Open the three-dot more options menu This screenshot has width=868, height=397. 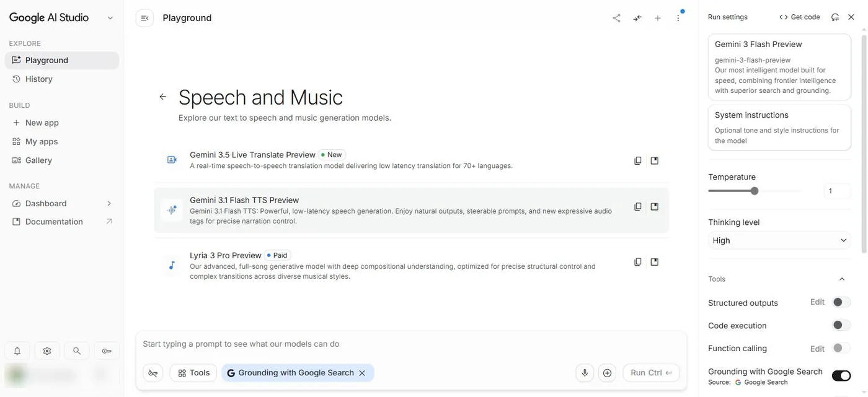678,18
